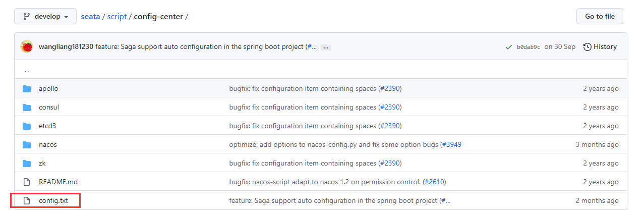
Task: Click the green check status icon
Action: (x=509, y=47)
